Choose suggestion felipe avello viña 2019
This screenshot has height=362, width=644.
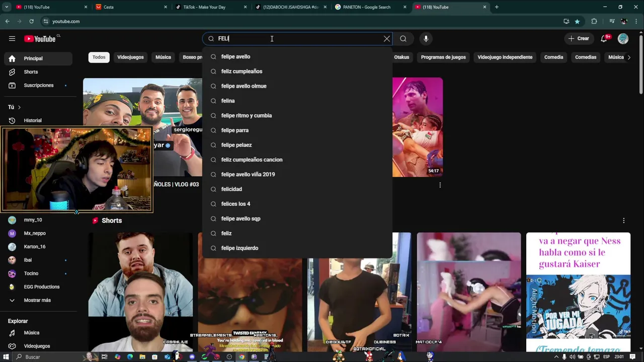pyautogui.click(x=297, y=174)
